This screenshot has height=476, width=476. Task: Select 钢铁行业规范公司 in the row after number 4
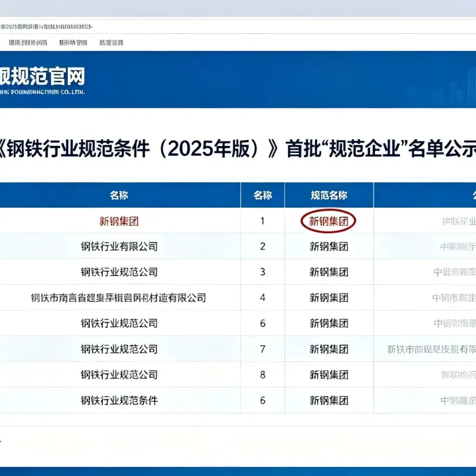coord(119,323)
